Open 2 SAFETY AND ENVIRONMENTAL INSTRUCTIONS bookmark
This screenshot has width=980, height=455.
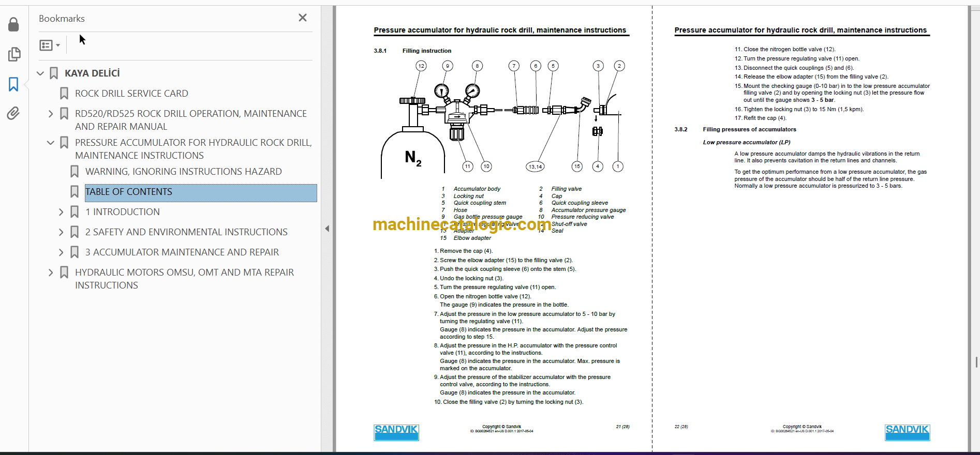(x=186, y=232)
